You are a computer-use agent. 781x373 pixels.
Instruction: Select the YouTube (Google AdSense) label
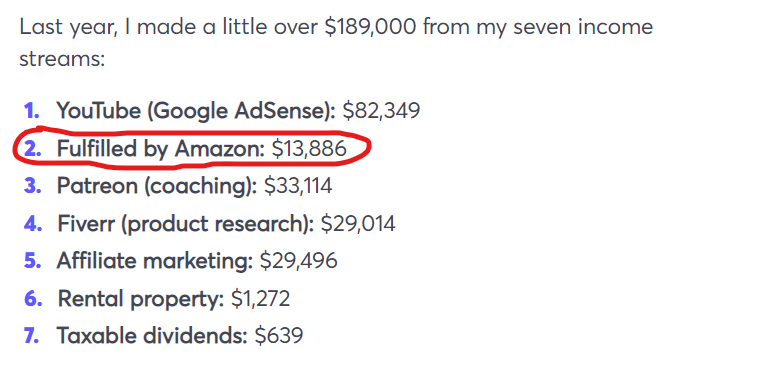[x=196, y=112]
